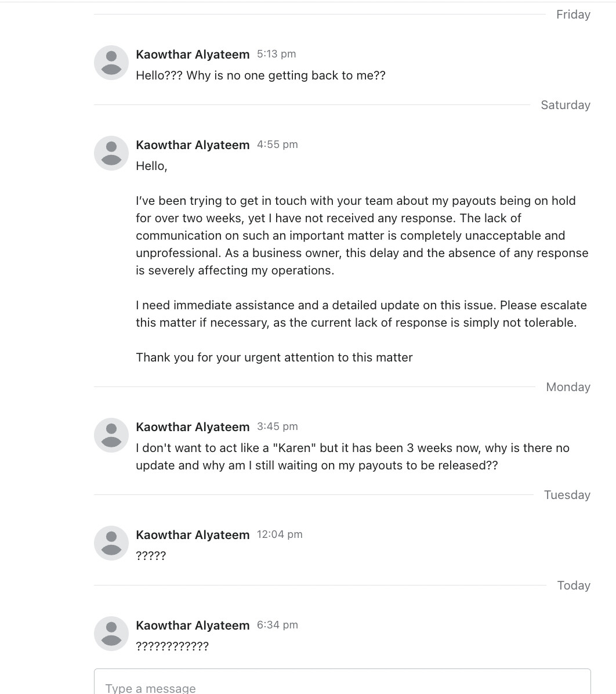Select the avatar beside Tuesday's 12:04 pm message
The width and height of the screenshot is (616, 694).
[x=111, y=543]
